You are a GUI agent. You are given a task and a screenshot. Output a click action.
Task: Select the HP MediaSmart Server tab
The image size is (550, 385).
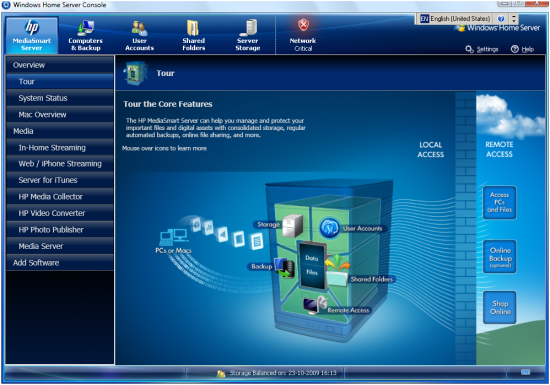tap(32, 35)
